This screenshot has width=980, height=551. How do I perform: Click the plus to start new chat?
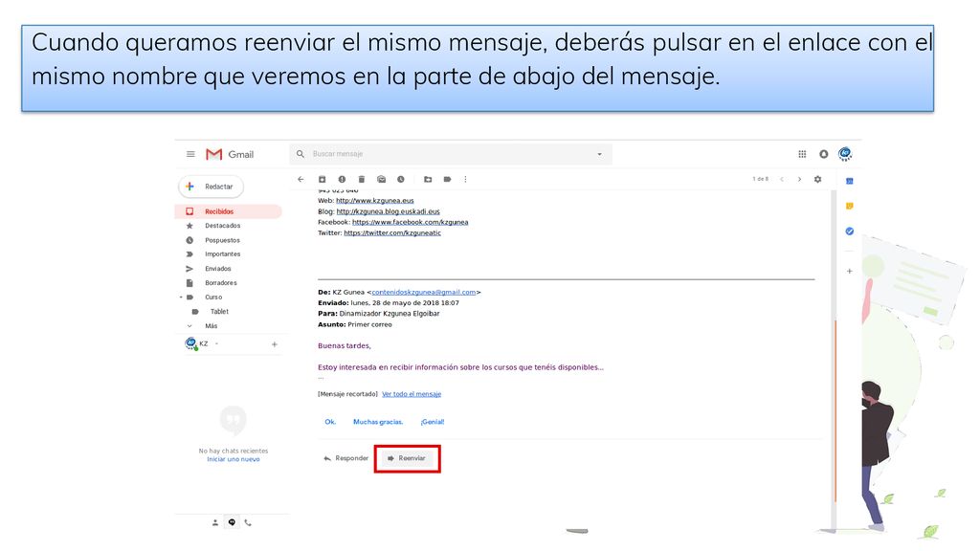pos(275,344)
